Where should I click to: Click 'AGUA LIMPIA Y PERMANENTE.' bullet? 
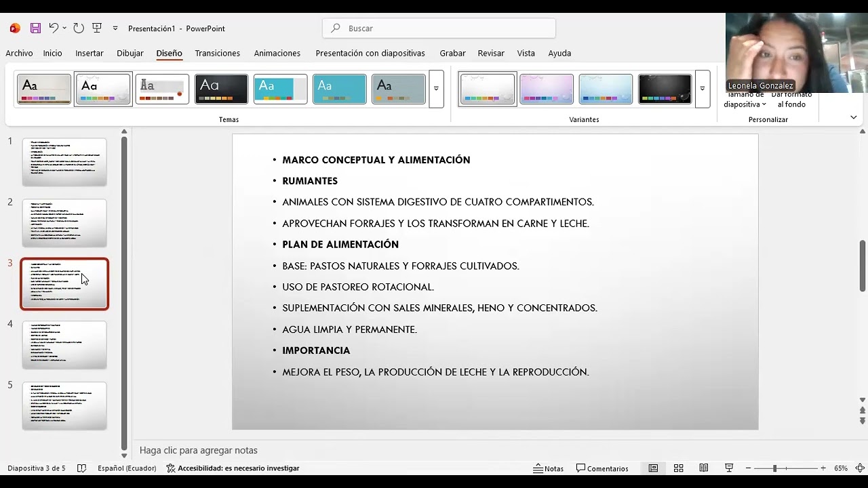tap(349, 329)
